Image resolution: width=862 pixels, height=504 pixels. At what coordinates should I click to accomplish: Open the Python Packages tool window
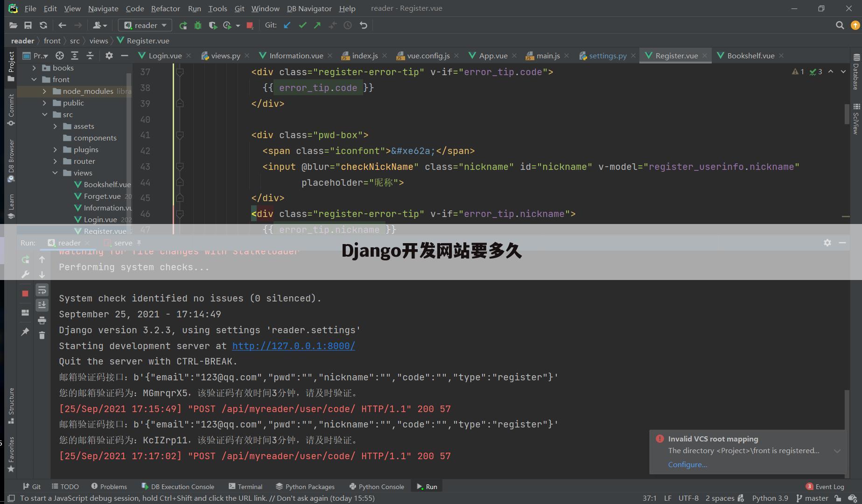305,486
